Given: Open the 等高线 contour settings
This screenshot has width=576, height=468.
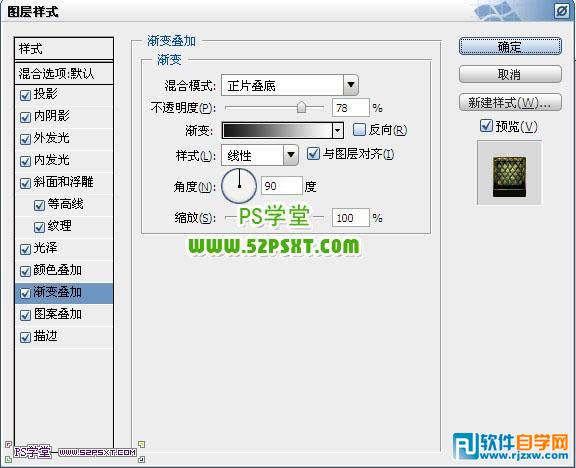Looking at the screenshot, I should point(65,204).
